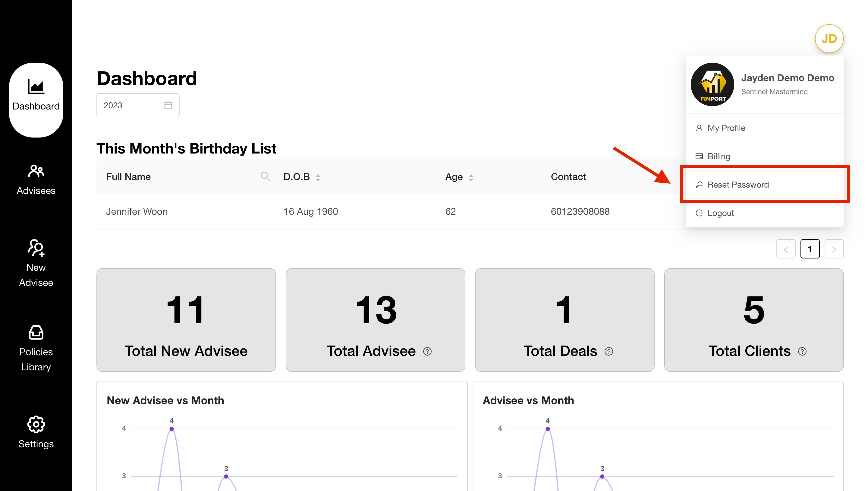Choose Reset Password in the user menu

[x=765, y=185]
